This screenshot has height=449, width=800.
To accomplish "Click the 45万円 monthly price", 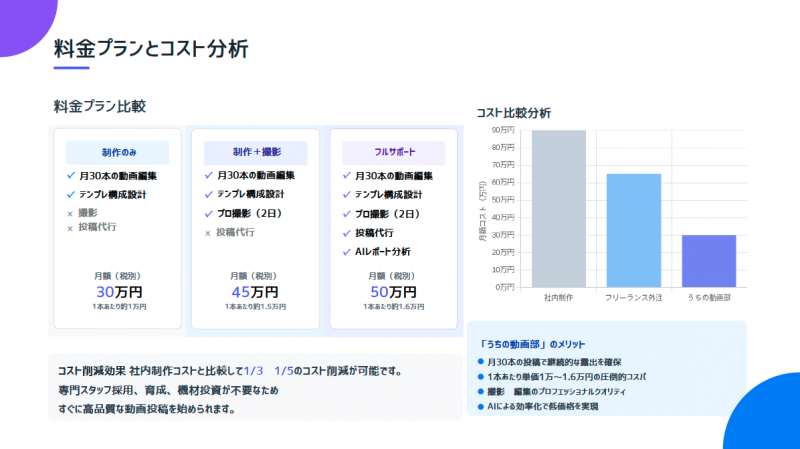I will pos(256,292).
